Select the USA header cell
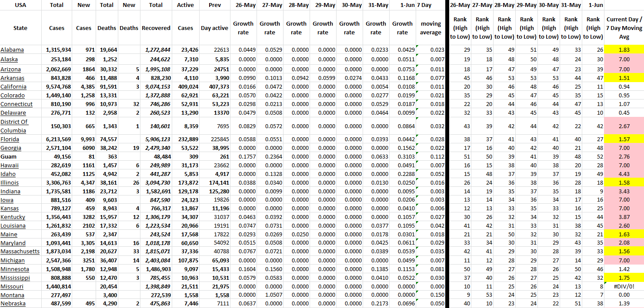 (x=20, y=5)
